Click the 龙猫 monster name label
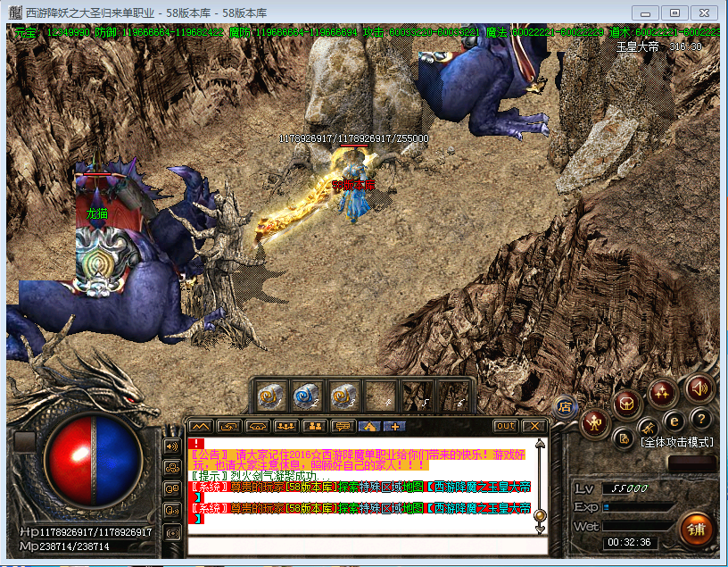The height and width of the screenshot is (567, 728). (x=97, y=213)
